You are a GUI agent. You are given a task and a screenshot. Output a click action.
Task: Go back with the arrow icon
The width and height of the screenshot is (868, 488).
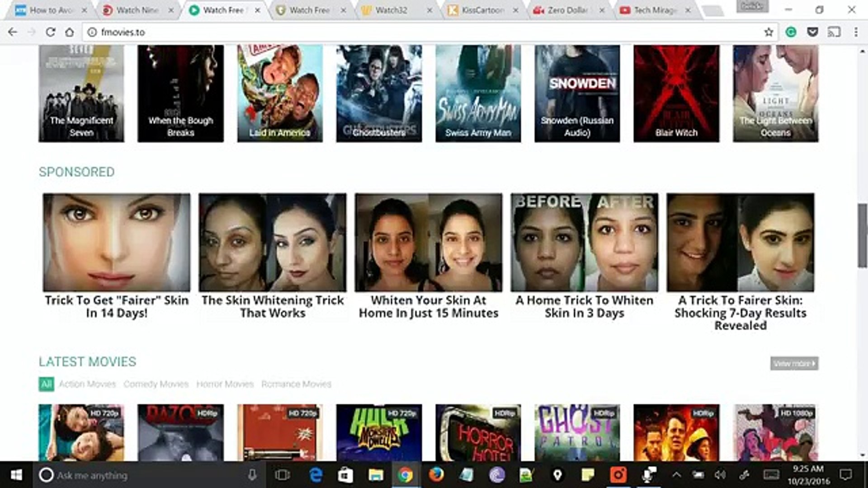[13, 32]
